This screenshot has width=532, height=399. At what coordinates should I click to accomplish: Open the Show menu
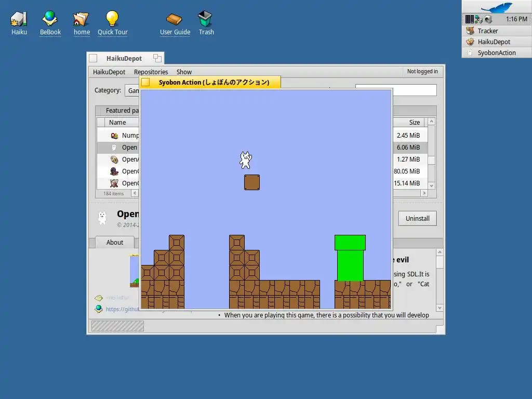pyautogui.click(x=184, y=72)
